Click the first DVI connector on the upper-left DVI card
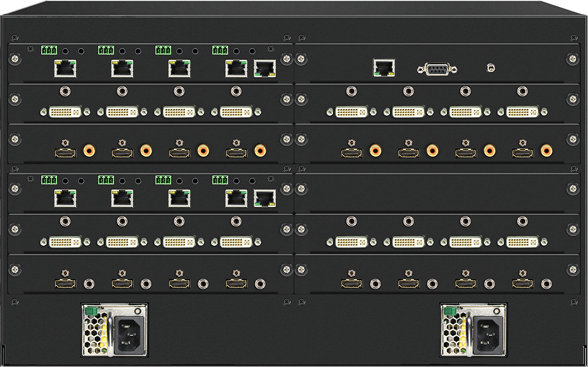Image resolution: width=588 pixels, height=367 pixels. point(65,112)
